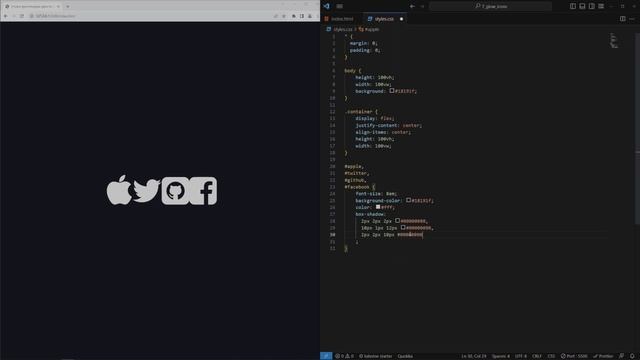Open a new browser tab
Image resolution: width=640 pixels, height=360 pixels.
pyautogui.click(x=68, y=6)
